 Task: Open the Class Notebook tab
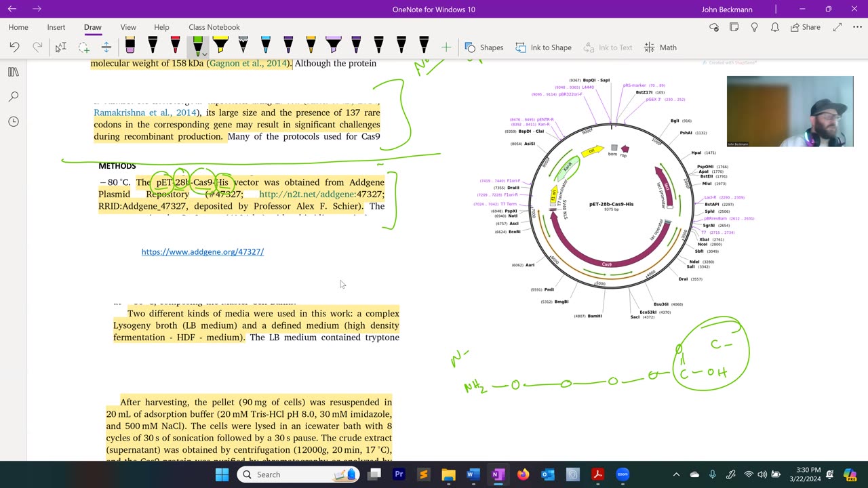click(x=214, y=27)
